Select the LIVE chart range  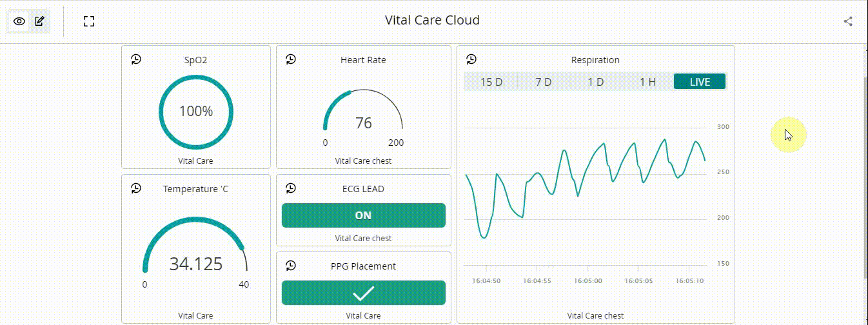700,82
